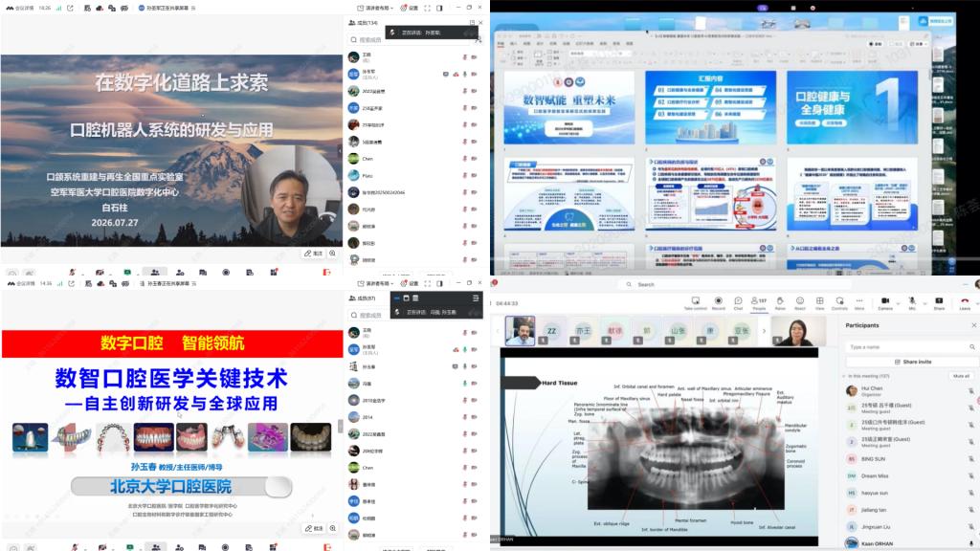Toggle BING SUN's microphone icon in the participants list

point(971,458)
